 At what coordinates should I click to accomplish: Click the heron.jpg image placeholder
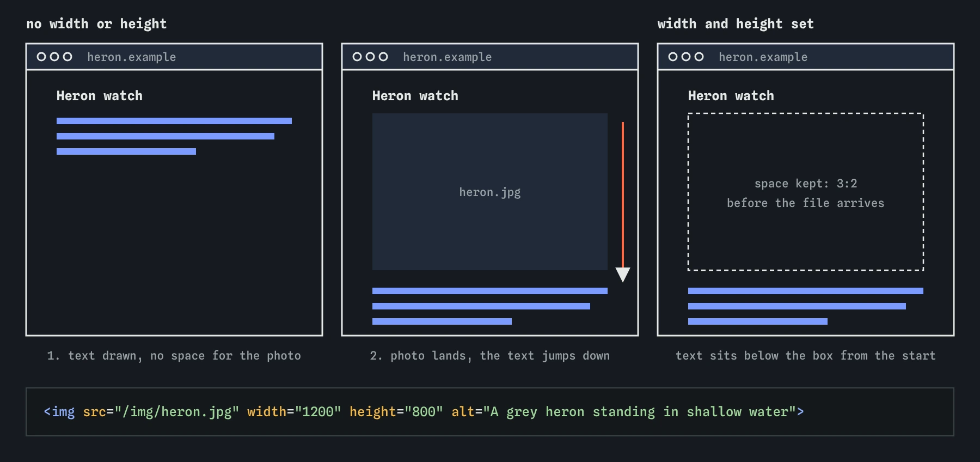coord(490,192)
